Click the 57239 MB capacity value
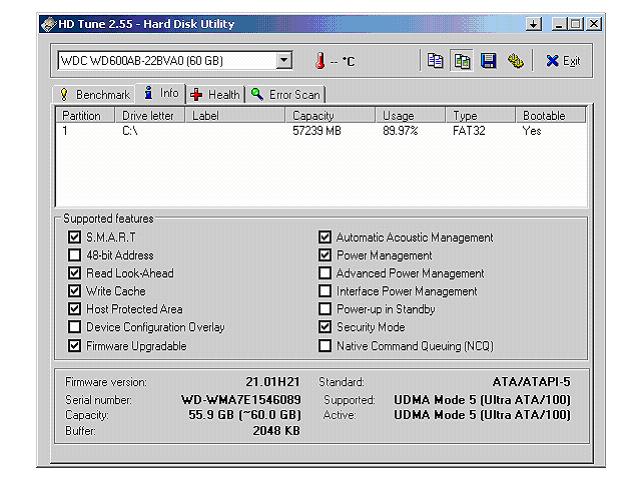The height and width of the screenshot is (480, 640). pos(317,131)
